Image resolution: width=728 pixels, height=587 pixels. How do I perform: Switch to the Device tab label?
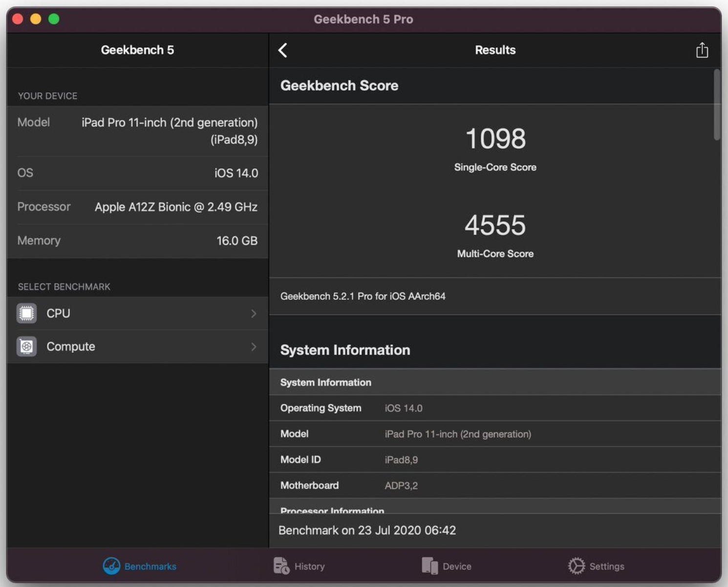tap(457, 566)
